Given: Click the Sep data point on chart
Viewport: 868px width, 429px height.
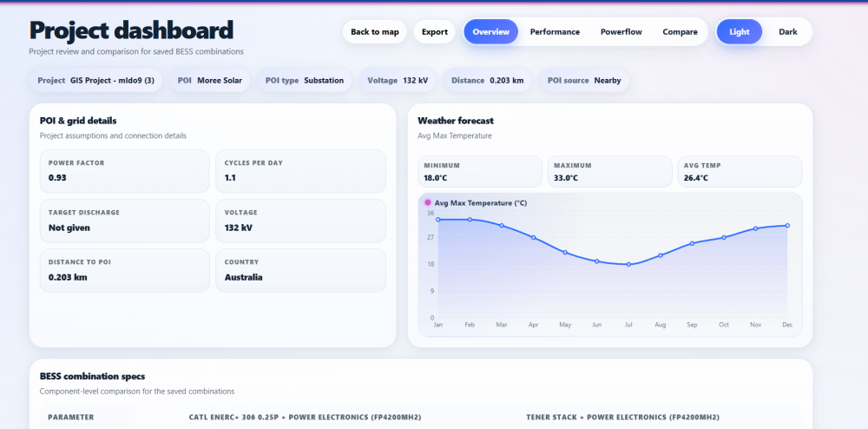Looking at the screenshot, I should click(692, 243).
